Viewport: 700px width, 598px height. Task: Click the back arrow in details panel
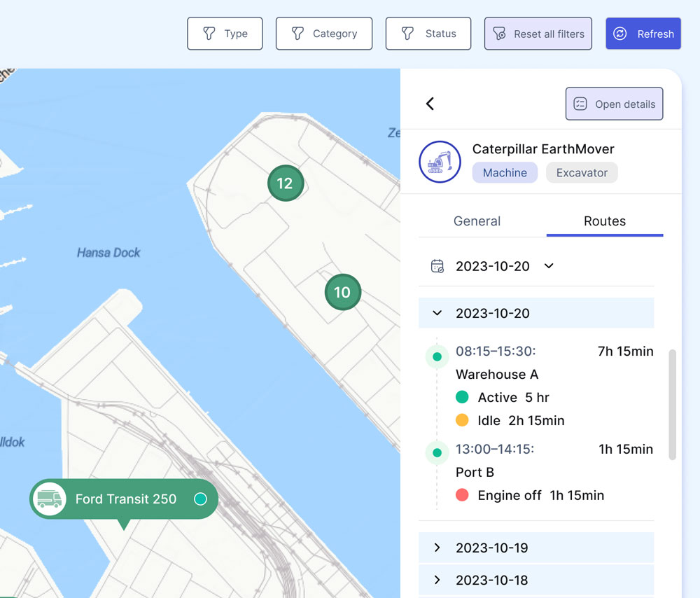430,104
